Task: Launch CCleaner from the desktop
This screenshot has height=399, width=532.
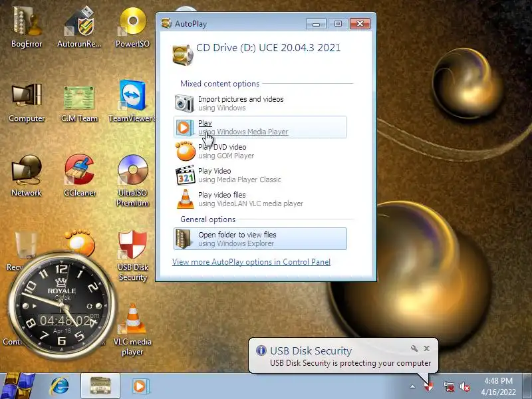Action: 80,176
